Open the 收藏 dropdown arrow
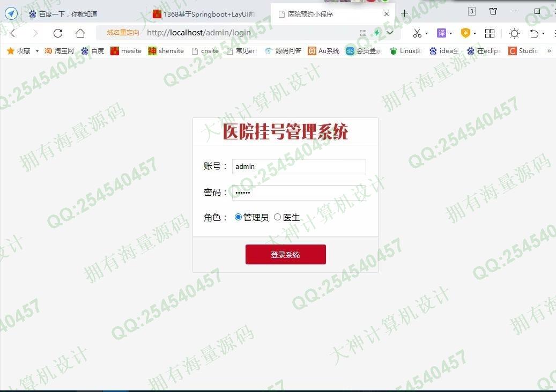The width and height of the screenshot is (556, 392). pos(37,51)
